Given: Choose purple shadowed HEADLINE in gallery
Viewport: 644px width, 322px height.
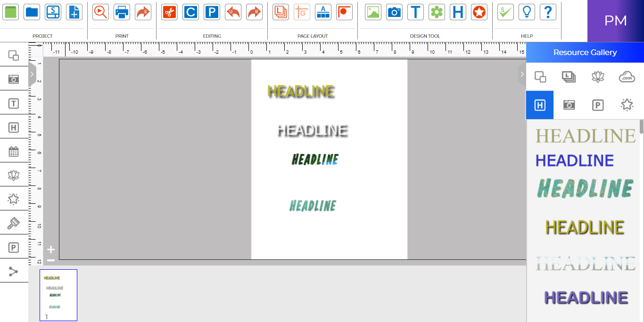Looking at the screenshot, I should point(586,298).
